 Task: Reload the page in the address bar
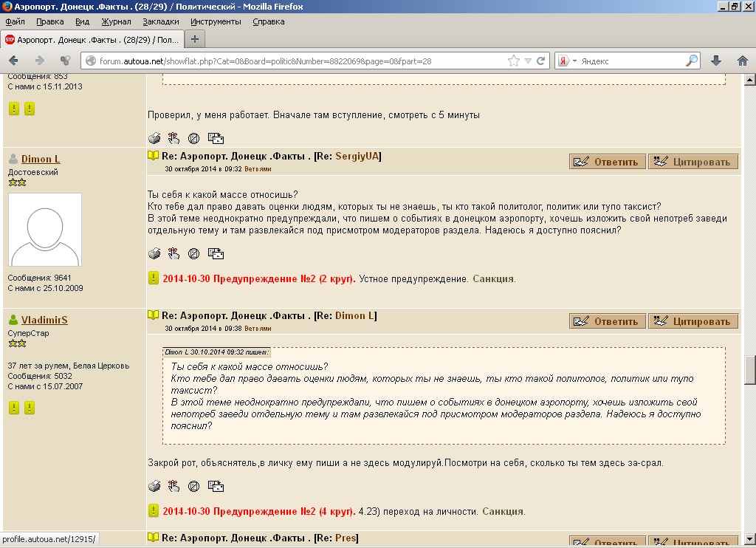pyautogui.click(x=541, y=61)
